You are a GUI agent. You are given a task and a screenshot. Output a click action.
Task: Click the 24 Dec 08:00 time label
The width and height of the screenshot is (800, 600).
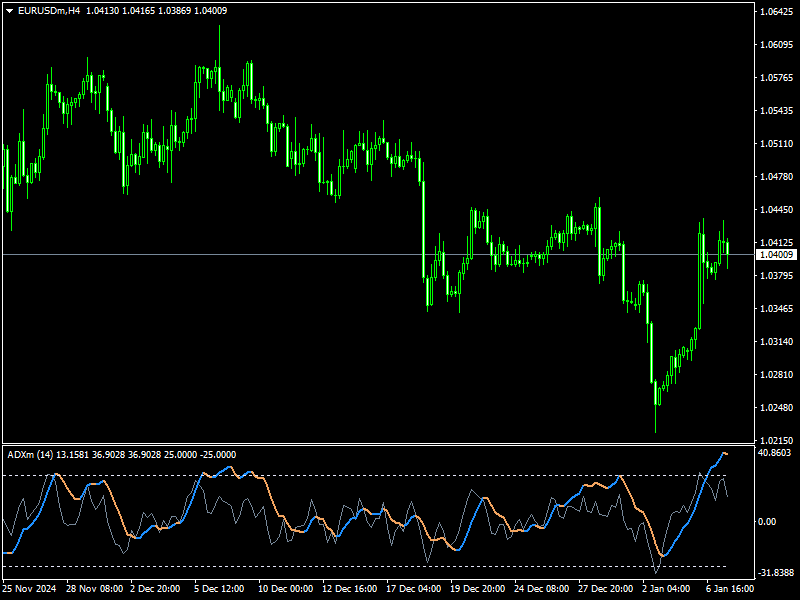[541, 589]
